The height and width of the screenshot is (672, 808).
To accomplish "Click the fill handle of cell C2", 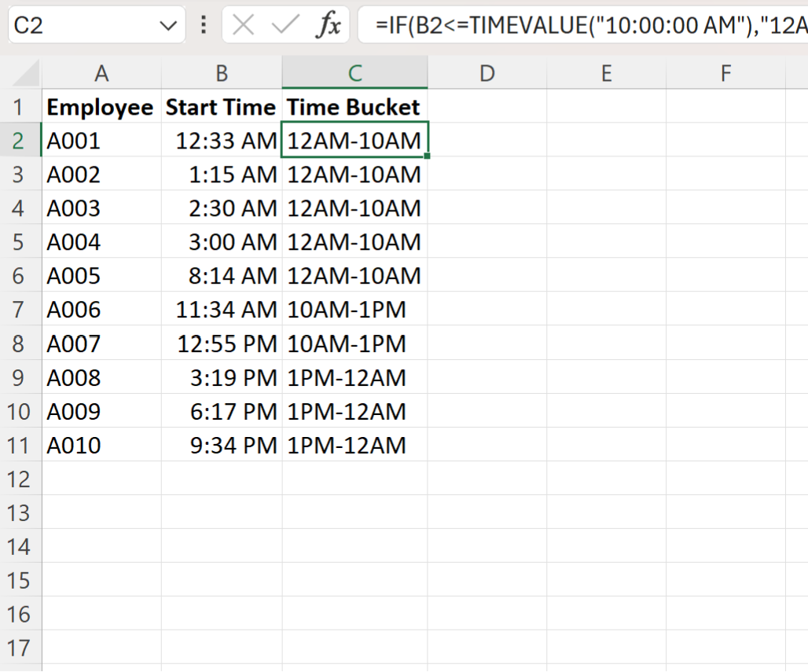I will [x=426, y=156].
